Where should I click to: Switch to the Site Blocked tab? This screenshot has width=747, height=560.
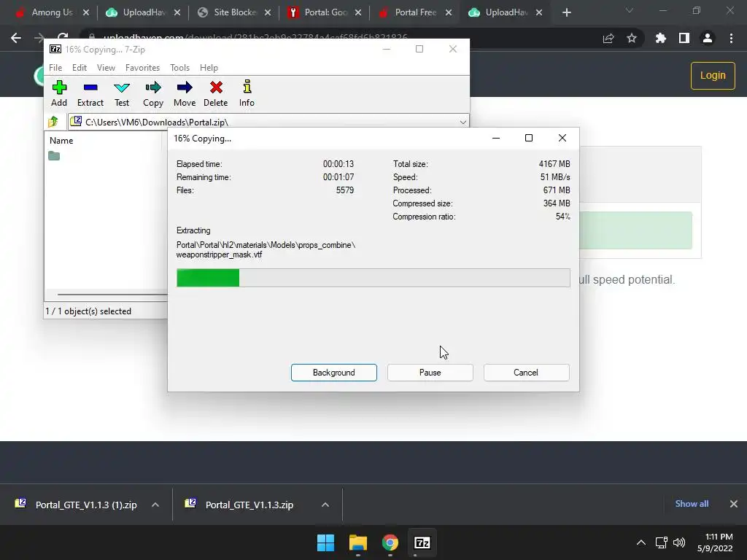click(235, 12)
